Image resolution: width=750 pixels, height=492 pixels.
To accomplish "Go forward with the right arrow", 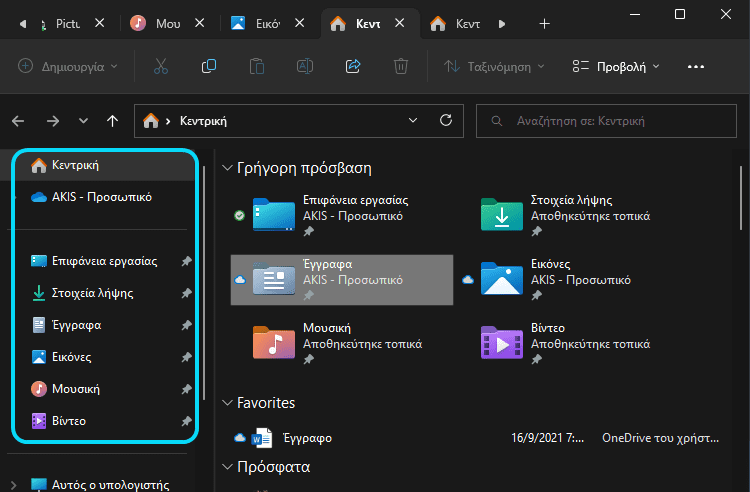I will click(53, 121).
